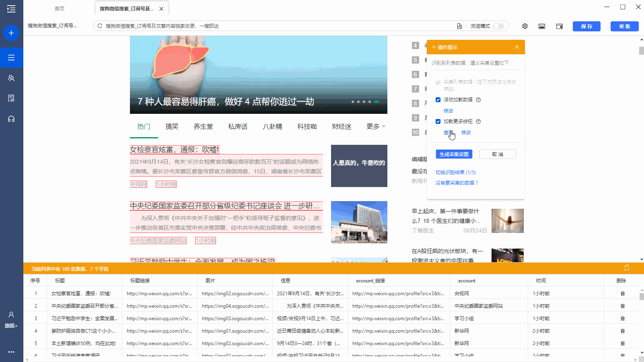644x362 pixels.
Task: Click the blue plus new task button
Action: 11,33
